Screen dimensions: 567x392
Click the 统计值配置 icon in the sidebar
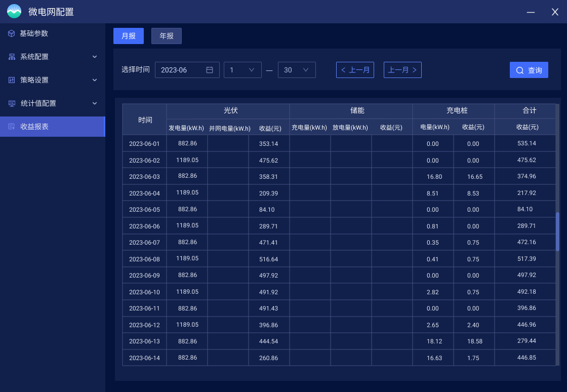tap(11, 103)
